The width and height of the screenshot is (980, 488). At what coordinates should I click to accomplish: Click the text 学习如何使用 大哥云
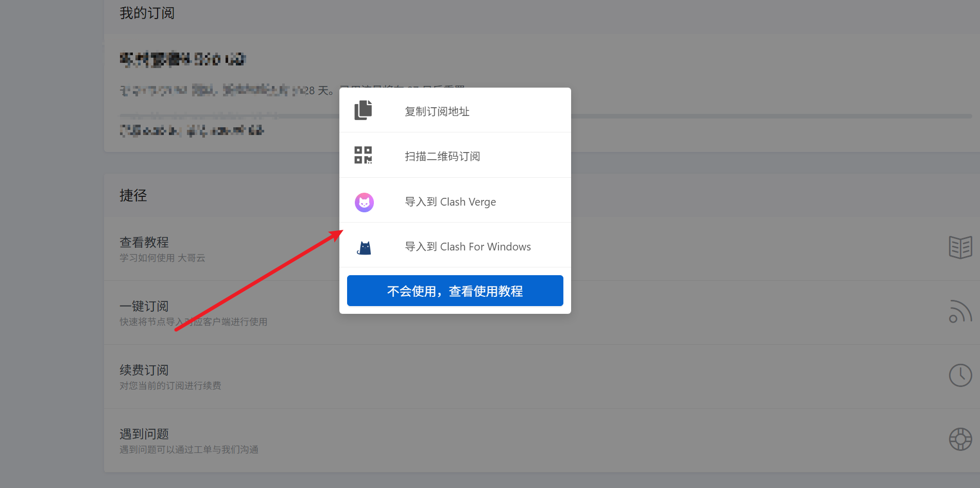pos(162,258)
